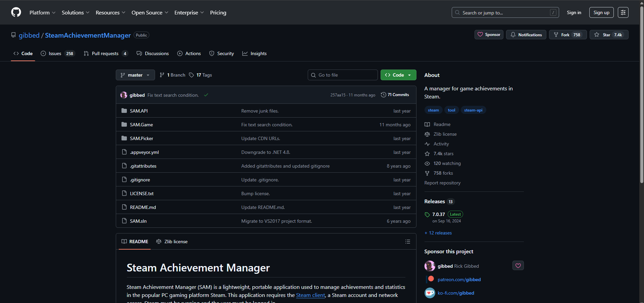Click the tool topic tag
The height and width of the screenshot is (303, 644).
[x=451, y=110]
